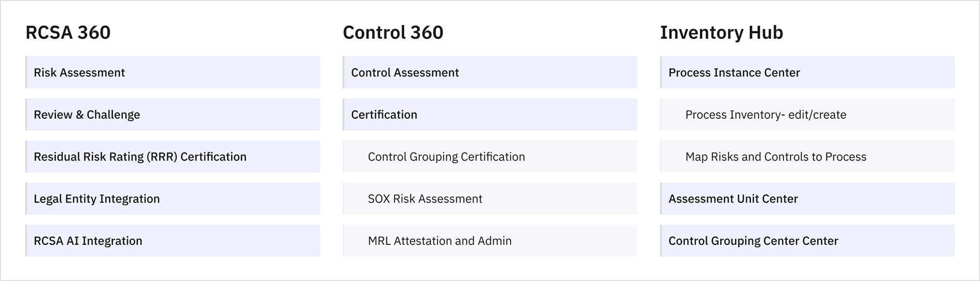980x281 pixels.
Task: Open the Assessment Unit Center item
Action: (x=733, y=199)
